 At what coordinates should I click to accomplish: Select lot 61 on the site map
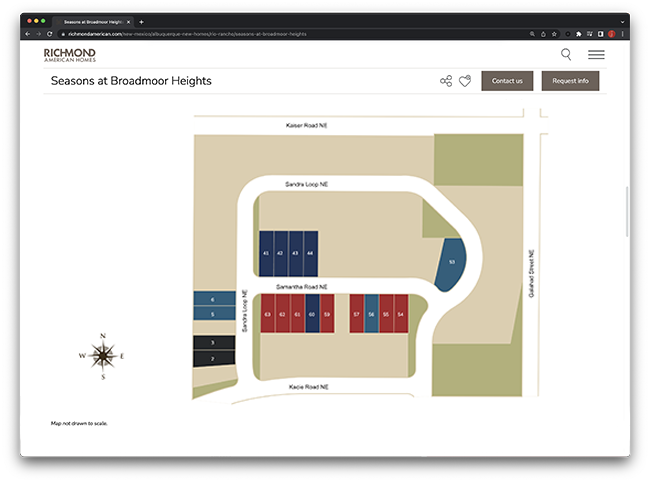(298, 314)
